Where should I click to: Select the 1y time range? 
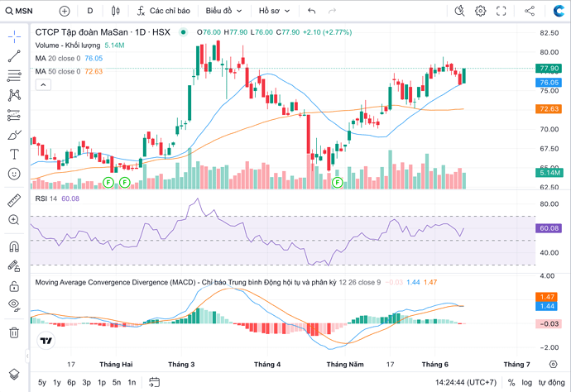click(x=56, y=382)
